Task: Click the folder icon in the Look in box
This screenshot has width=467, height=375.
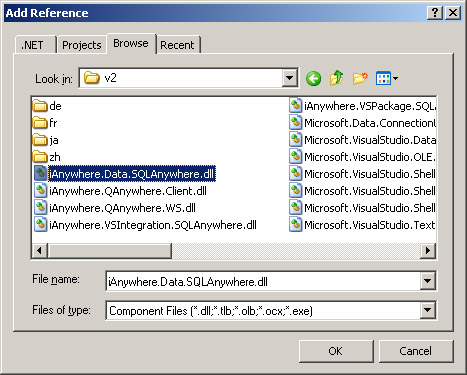Action: click(x=92, y=78)
